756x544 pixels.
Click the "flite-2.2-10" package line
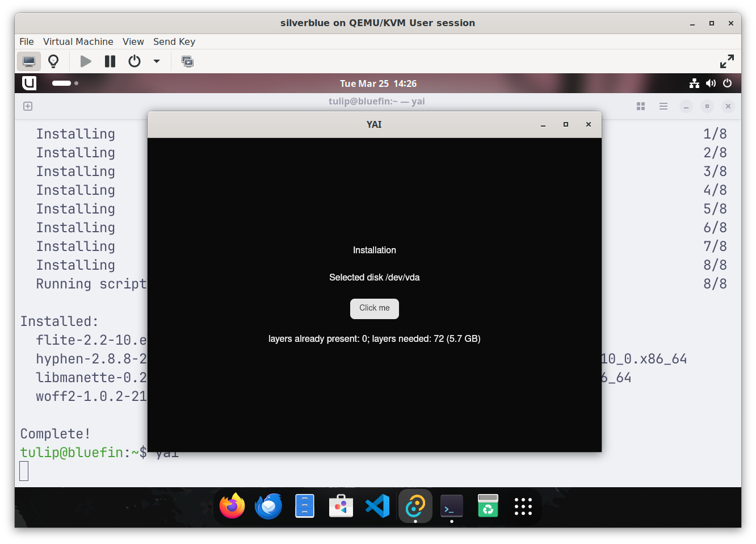point(91,340)
